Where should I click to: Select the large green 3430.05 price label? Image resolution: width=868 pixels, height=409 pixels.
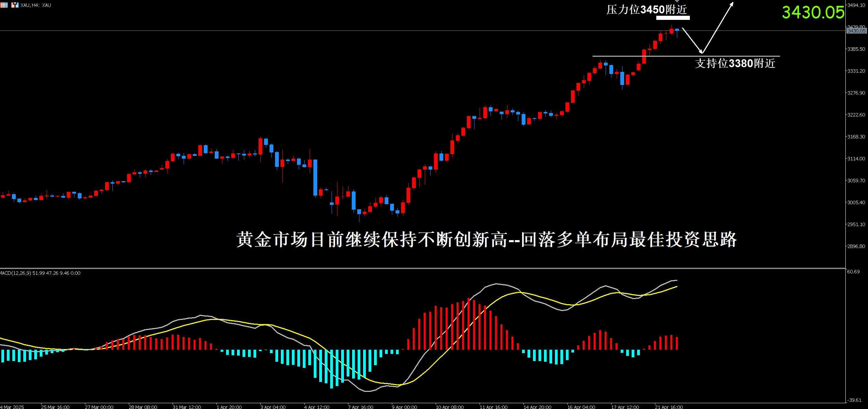(x=813, y=13)
